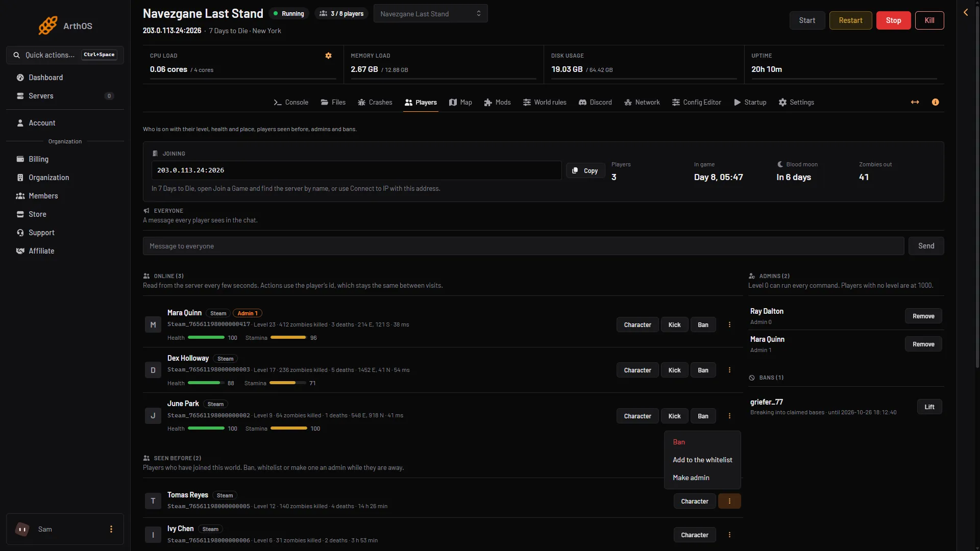The height and width of the screenshot is (551, 980).
Task: Select Ban in the context menu
Action: click(702, 442)
